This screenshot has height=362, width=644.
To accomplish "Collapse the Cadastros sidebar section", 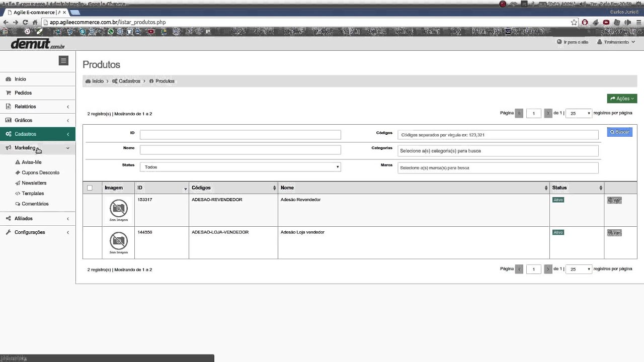I will (38, 134).
